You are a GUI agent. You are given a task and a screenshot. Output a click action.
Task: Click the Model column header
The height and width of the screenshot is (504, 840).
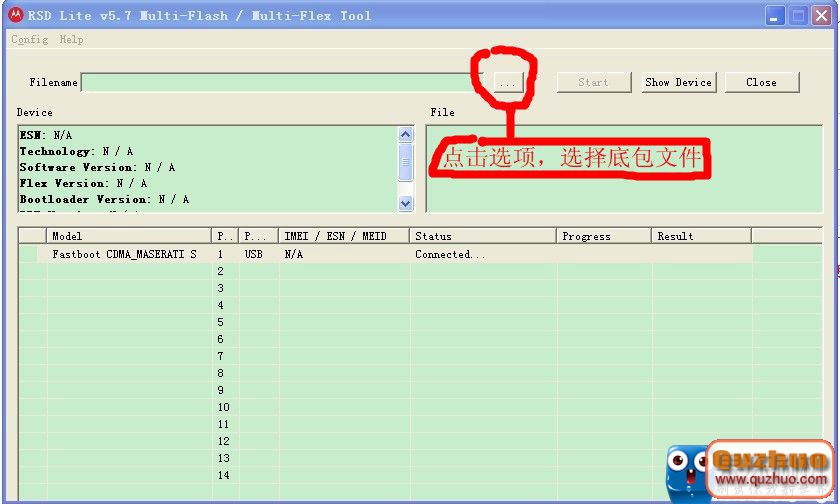point(129,236)
